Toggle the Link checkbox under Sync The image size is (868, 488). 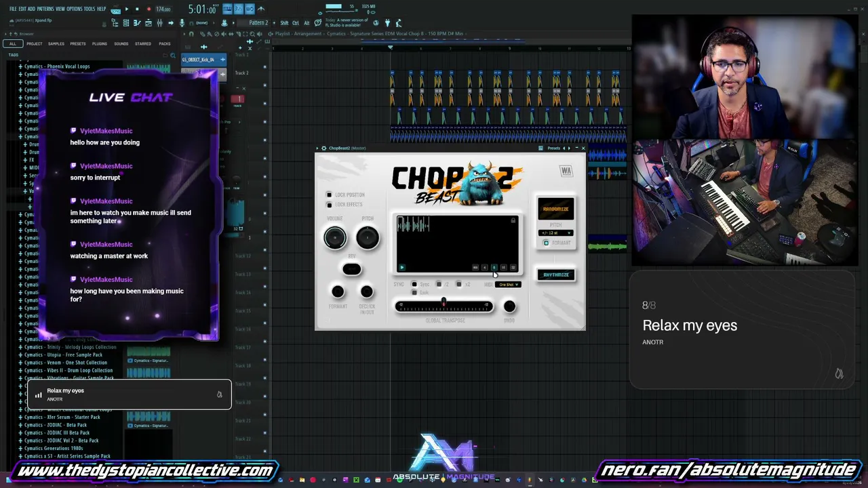[x=414, y=293]
